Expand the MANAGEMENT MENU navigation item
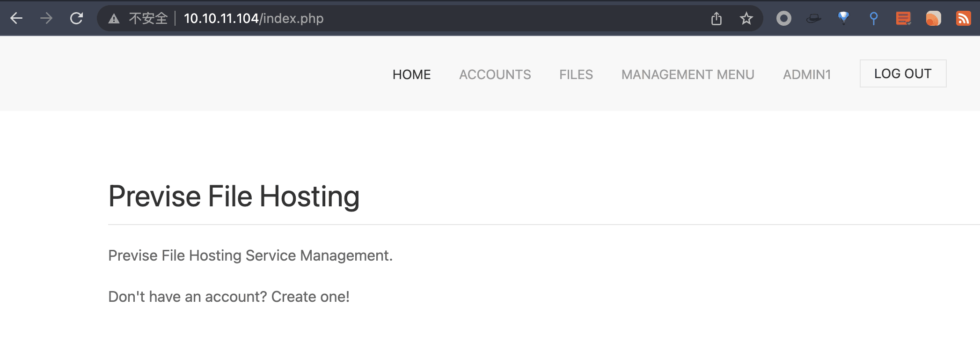Image resolution: width=980 pixels, height=350 pixels. pyautogui.click(x=688, y=74)
